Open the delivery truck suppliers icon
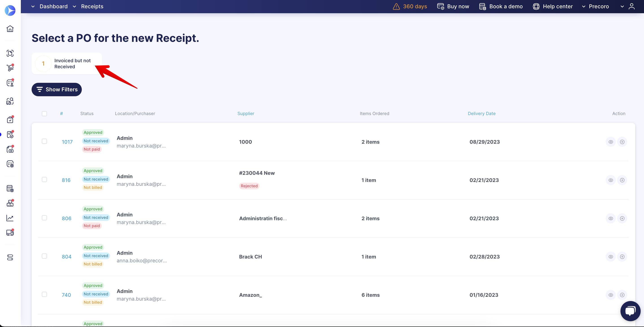Image resolution: width=644 pixels, height=327 pixels. pos(10,233)
